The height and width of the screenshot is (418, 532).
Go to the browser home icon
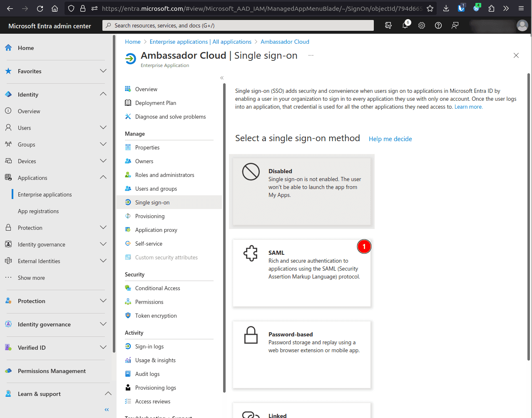pos(55,8)
